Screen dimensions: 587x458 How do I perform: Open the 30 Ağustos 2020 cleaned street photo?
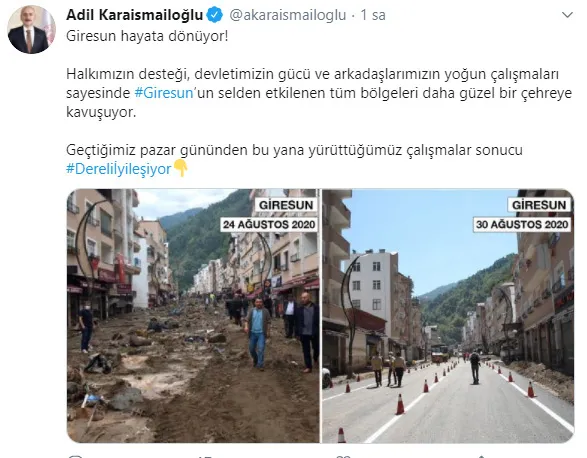(448, 316)
